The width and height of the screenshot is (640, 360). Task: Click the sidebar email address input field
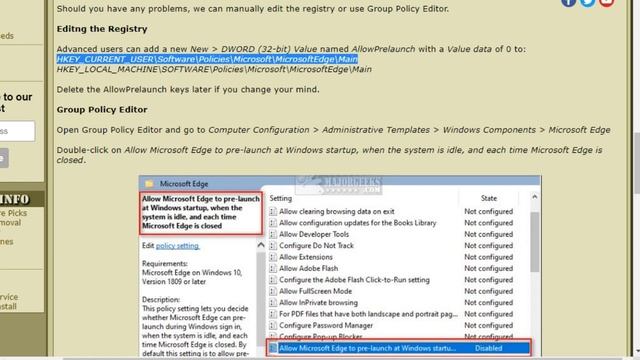(x=17, y=131)
